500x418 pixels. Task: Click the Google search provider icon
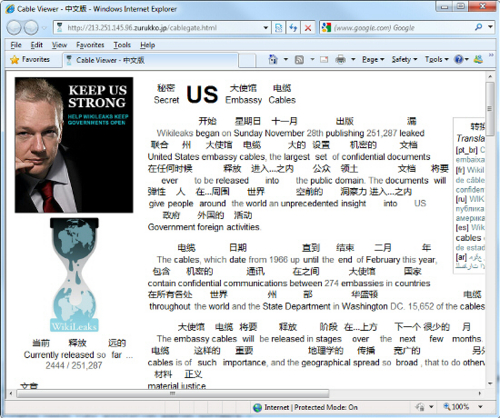[x=326, y=28]
